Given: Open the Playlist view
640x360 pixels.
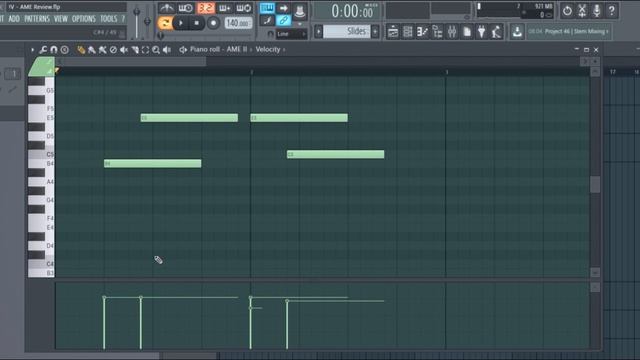Looking at the screenshot, I should pyautogui.click(x=393, y=32).
